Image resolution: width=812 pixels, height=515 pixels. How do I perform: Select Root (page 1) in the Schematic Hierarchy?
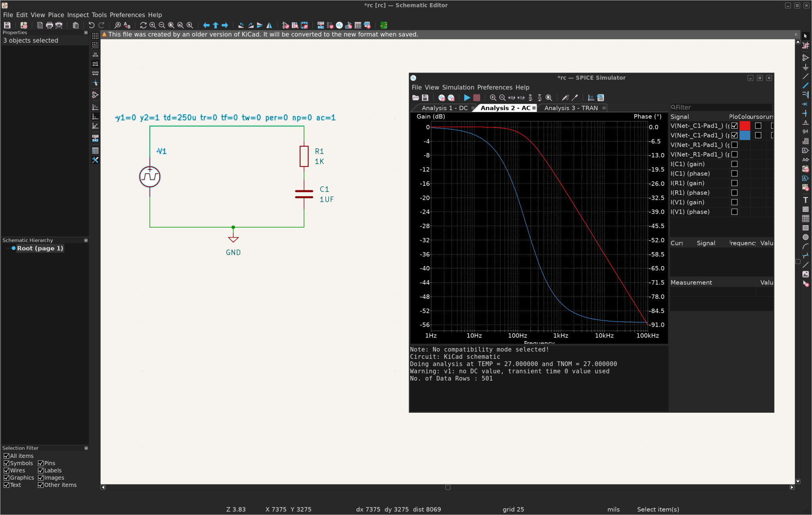click(x=40, y=248)
